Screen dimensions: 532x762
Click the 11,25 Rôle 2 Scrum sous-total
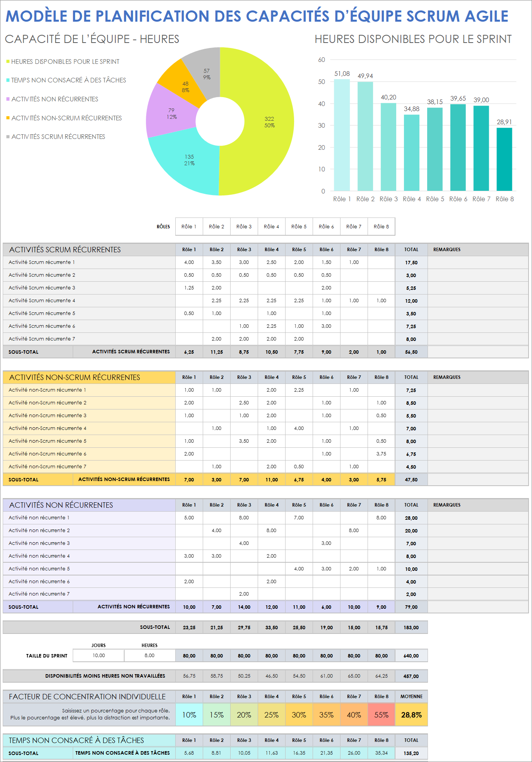point(216,352)
